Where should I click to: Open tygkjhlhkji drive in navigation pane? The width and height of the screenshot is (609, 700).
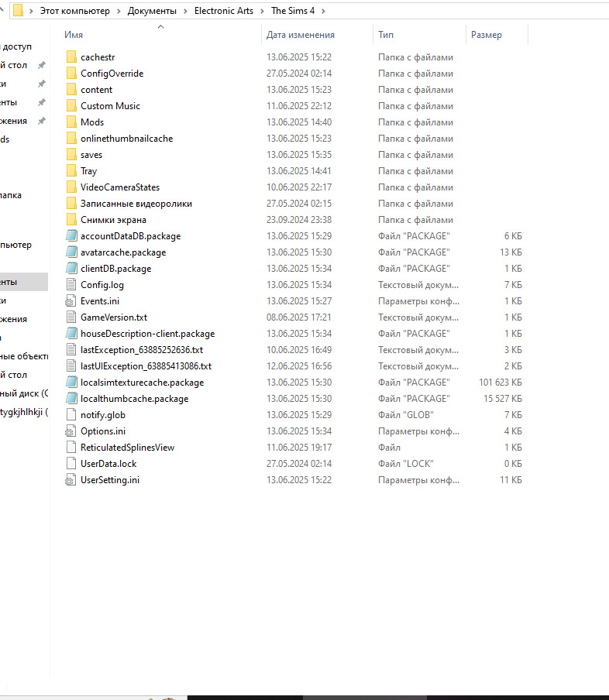[24, 412]
